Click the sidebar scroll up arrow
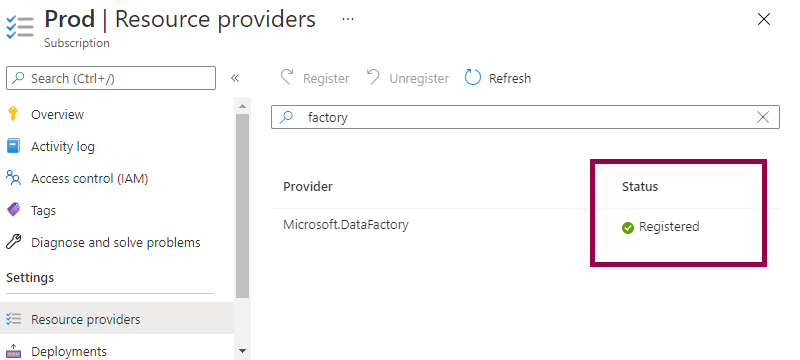 [242, 106]
